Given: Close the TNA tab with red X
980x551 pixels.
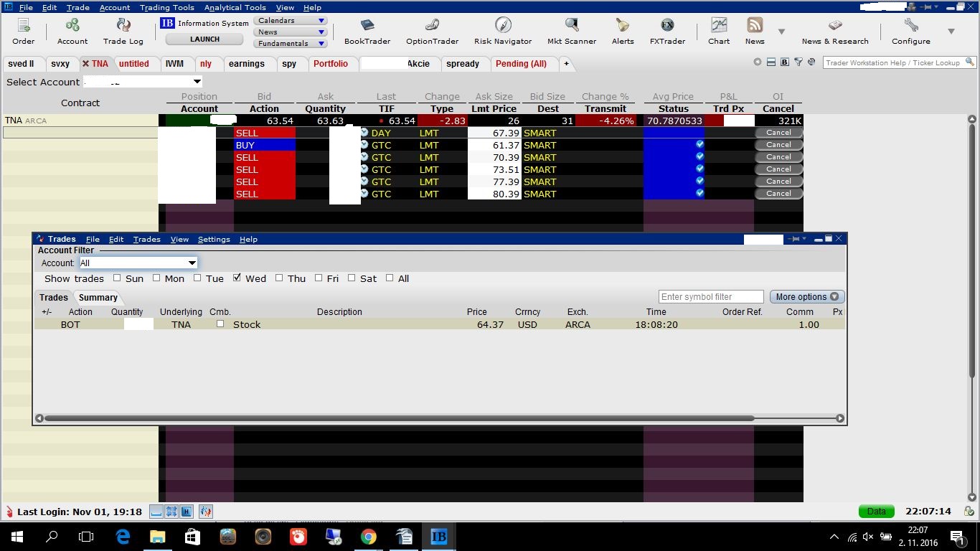Looking at the screenshot, I should [x=85, y=64].
